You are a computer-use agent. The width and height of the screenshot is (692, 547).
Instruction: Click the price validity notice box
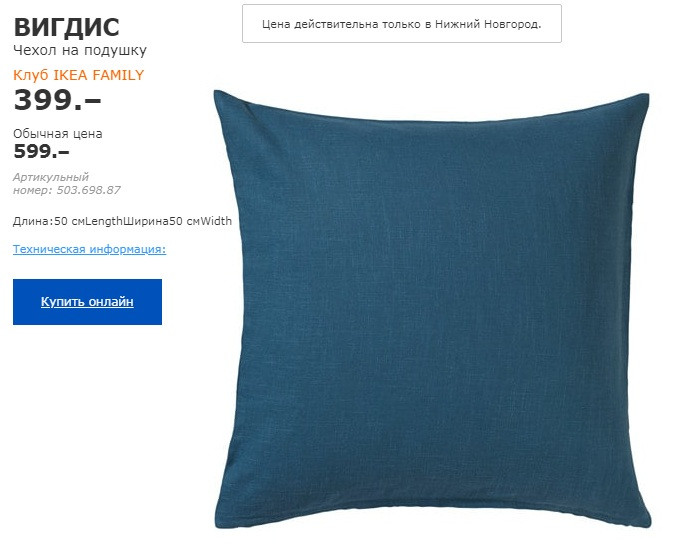click(402, 24)
